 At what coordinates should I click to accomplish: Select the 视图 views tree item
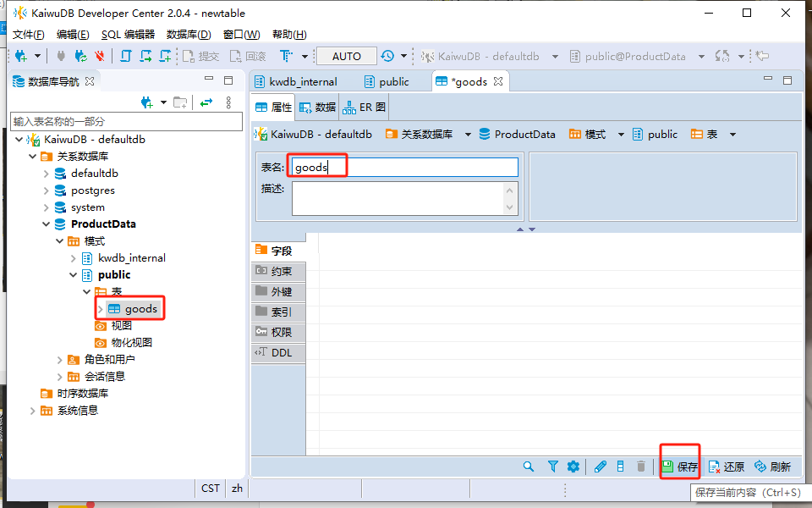point(113,325)
